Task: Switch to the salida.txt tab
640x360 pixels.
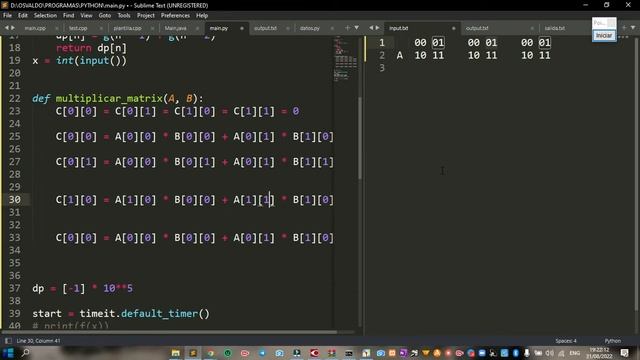Action: tap(555, 28)
